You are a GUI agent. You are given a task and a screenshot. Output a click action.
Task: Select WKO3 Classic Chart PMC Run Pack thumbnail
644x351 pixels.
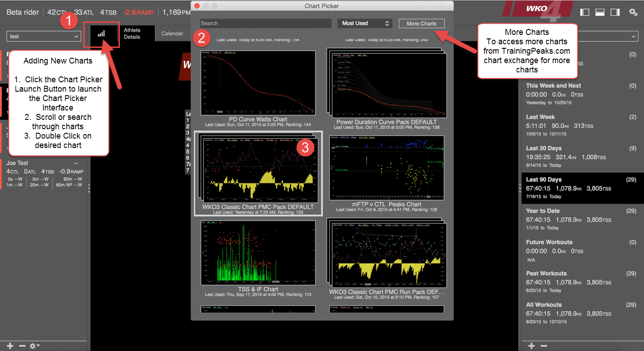386,253
